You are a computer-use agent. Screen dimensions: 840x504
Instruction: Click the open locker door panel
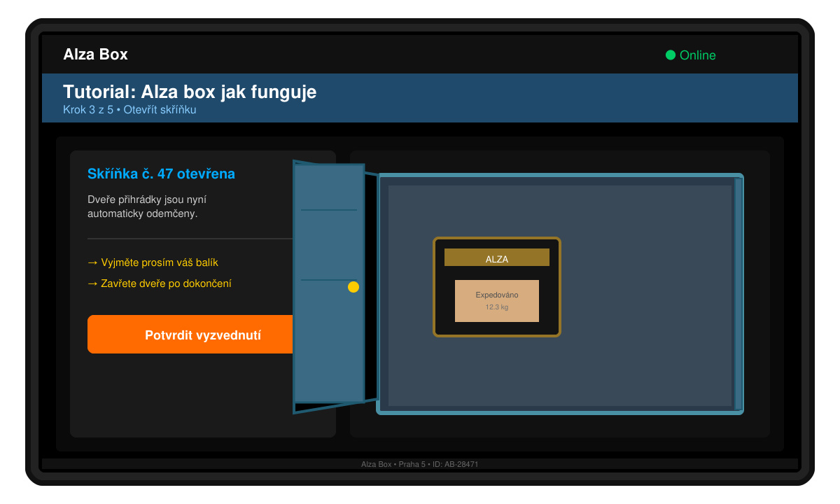pyautogui.click(x=329, y=283)
